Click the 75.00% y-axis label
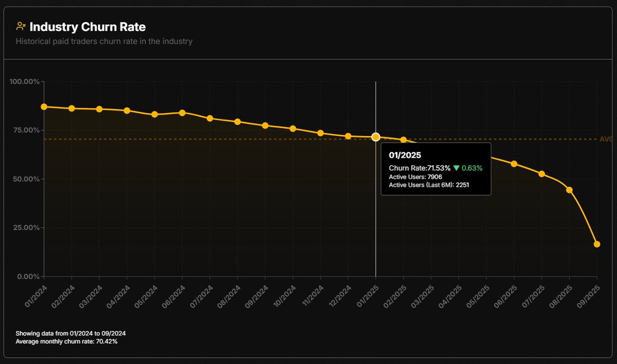Screen dimensions: 617x364 point(26,130)
